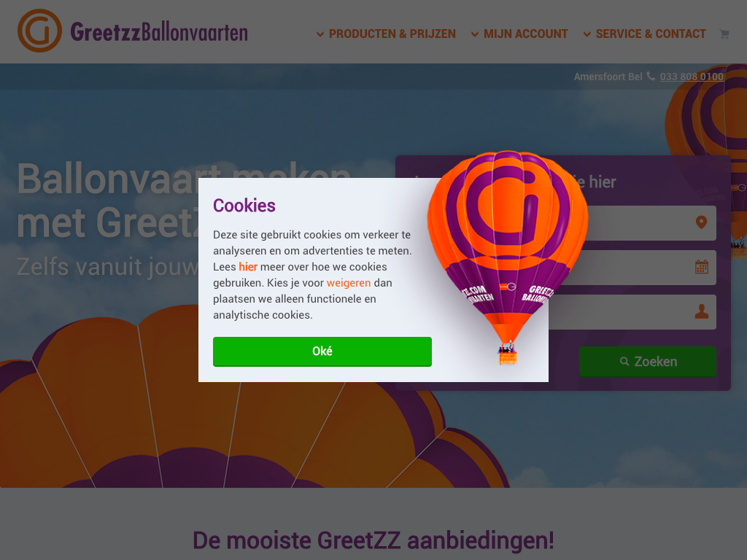Viewport: 747px width, 560px height.
Task: Click the GreetzzBallonvaarten logo text
Action: pos(159,32)
